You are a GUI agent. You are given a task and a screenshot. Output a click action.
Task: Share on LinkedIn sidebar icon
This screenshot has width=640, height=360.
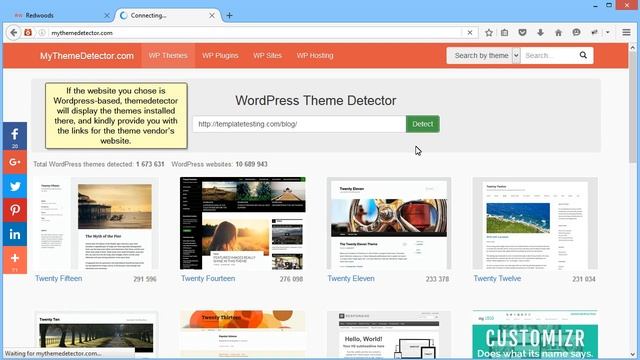click(15, 234)
